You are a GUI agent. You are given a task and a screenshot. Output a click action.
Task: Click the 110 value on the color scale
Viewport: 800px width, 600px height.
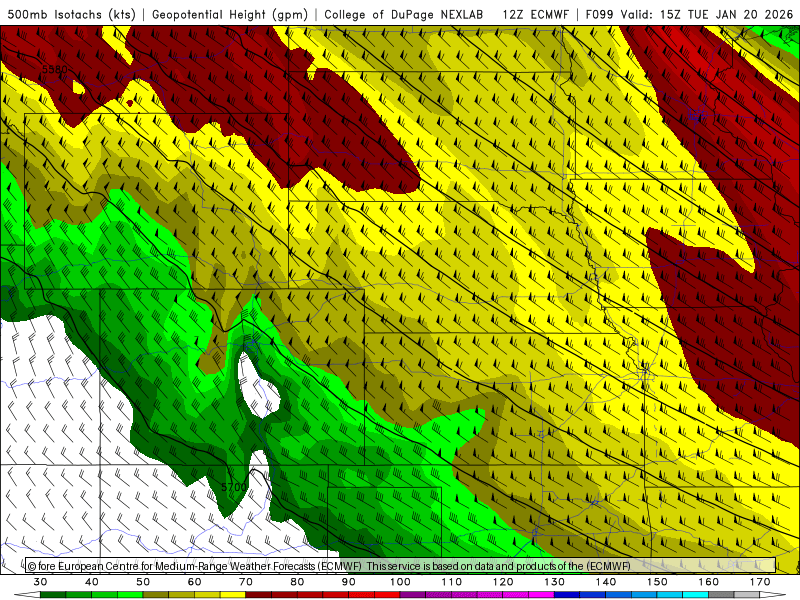pos(452,582)
